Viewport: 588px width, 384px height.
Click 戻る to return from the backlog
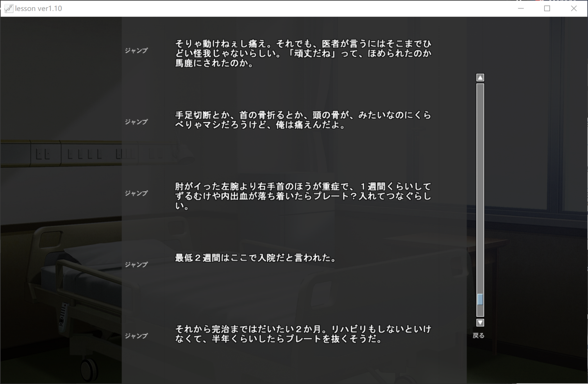[478, 336]
